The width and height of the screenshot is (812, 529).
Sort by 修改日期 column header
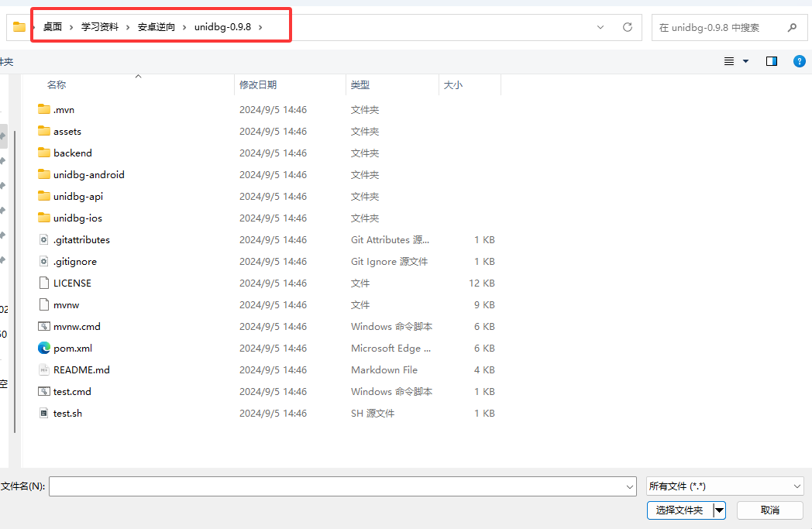click(x=258, y=85)
